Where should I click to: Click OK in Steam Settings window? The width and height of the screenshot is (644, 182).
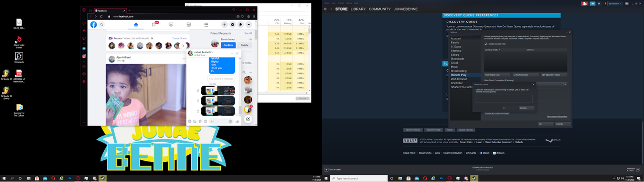pyautogui.click(x=545, y=124)
